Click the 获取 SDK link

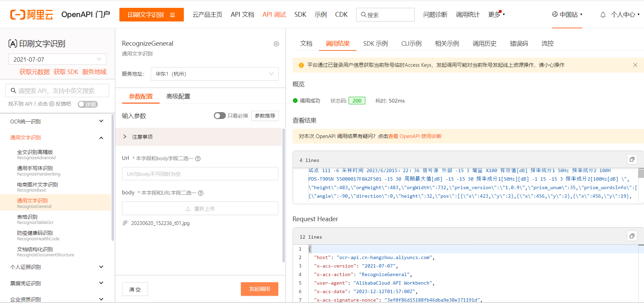[x=66, y=72]
